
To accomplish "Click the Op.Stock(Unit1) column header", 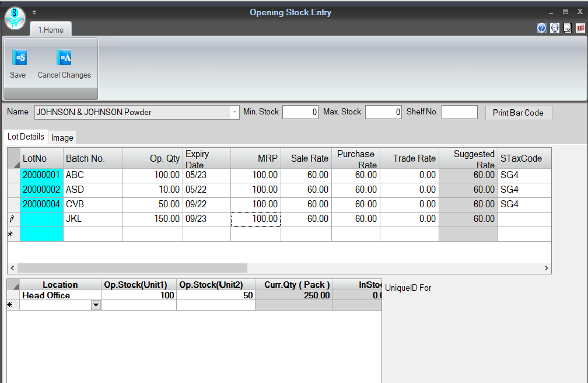I will point(139,284).
